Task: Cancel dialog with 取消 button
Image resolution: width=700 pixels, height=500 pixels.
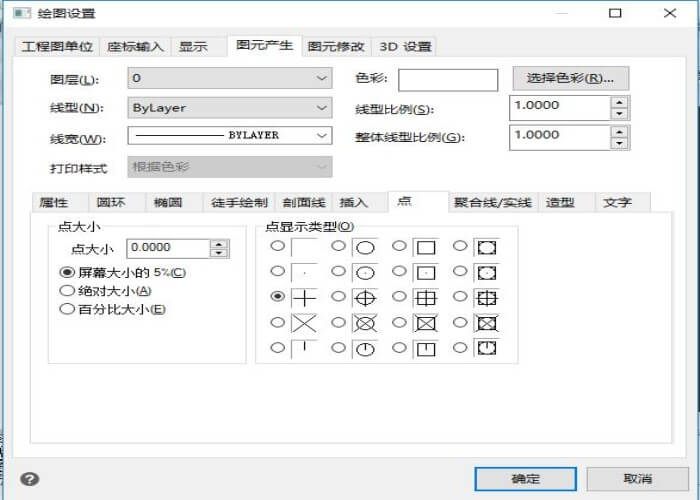Action: pyautogui.click(x=638, y=479)
